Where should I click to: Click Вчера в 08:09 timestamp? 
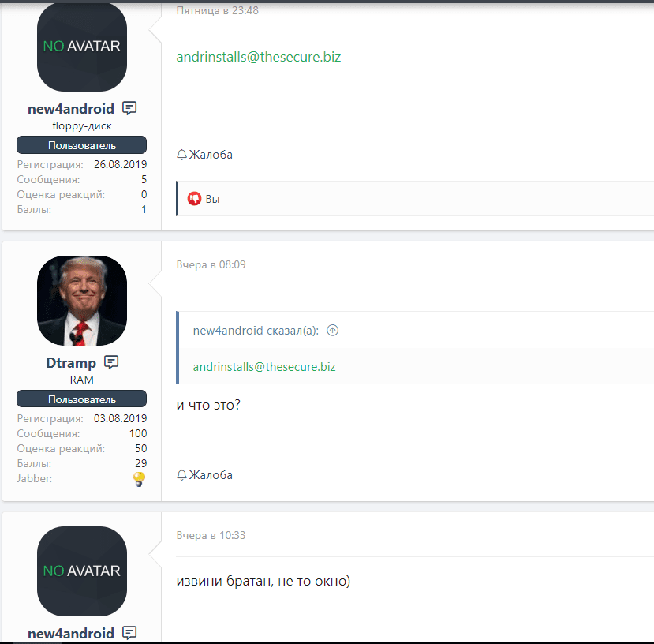point(211,264)
